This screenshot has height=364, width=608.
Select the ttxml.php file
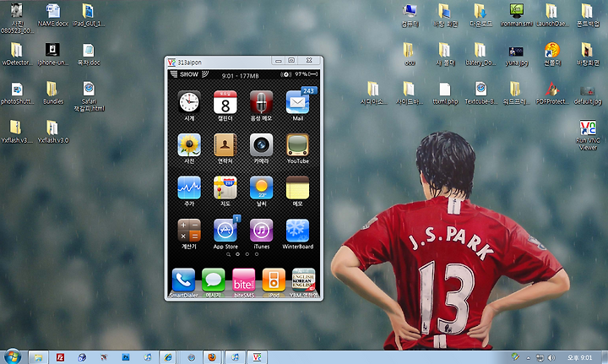click(x=445, y=93)
